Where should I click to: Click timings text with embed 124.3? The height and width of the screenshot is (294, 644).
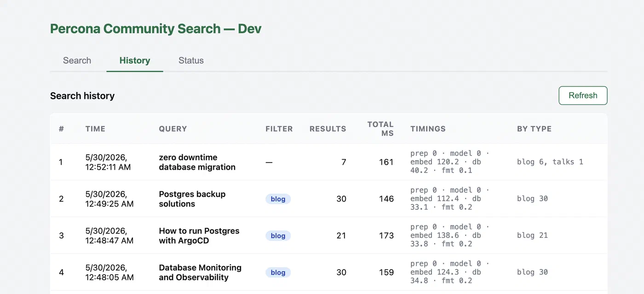[x=450, y=272]
